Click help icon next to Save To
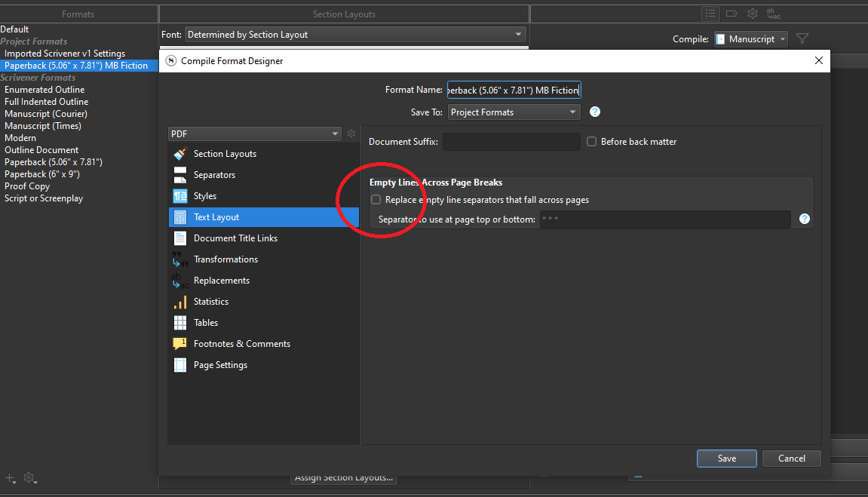Image resolution: width=868 pixels, height=497 pixels. [x=594, y=112]
